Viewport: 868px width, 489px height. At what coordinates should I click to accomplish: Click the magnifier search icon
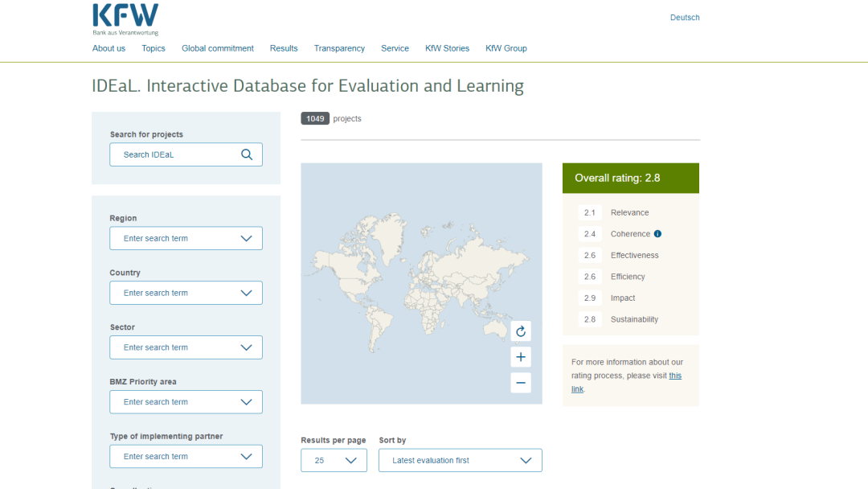click(x=247, y=154)
